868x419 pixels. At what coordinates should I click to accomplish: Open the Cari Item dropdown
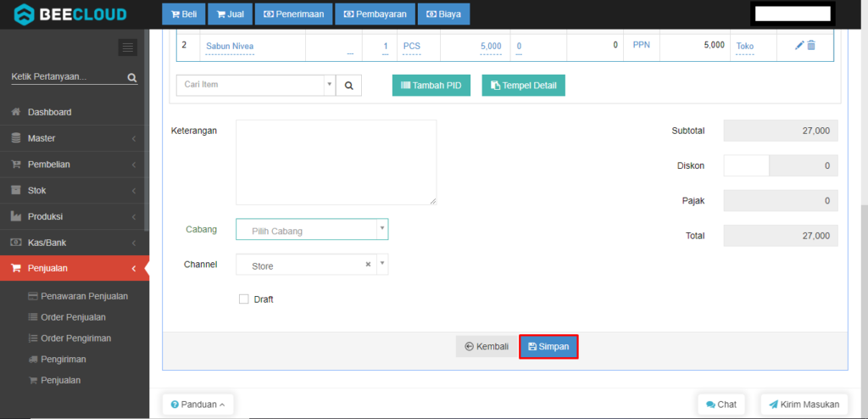pos(256,86)
